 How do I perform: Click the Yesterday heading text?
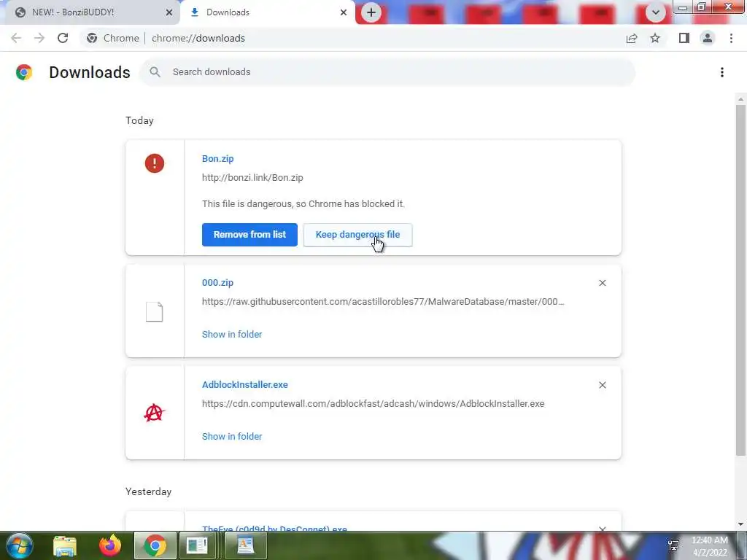[148, 491]
